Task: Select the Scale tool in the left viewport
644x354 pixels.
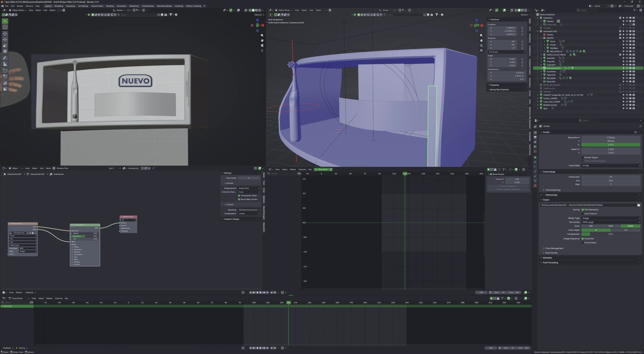Action: point(5,46)
